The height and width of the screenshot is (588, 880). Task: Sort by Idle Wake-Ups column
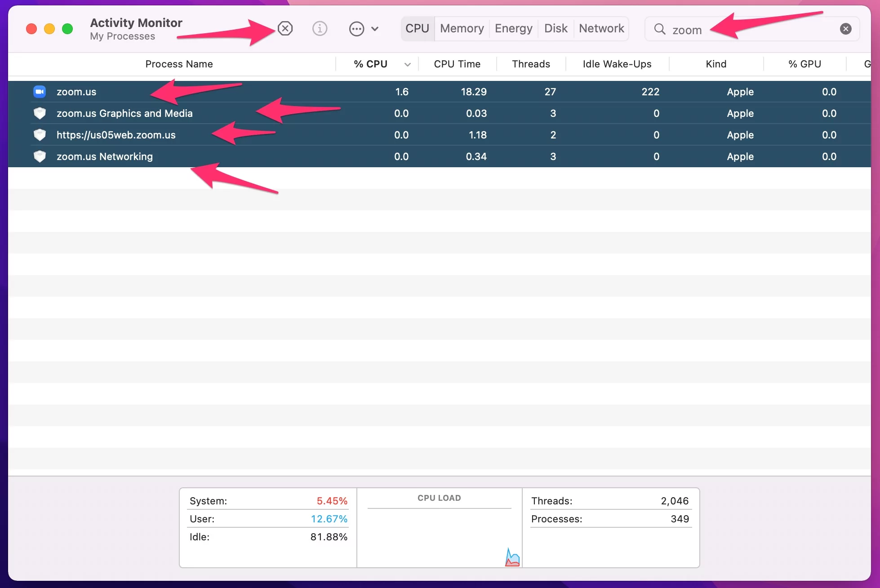click(617, 64)
